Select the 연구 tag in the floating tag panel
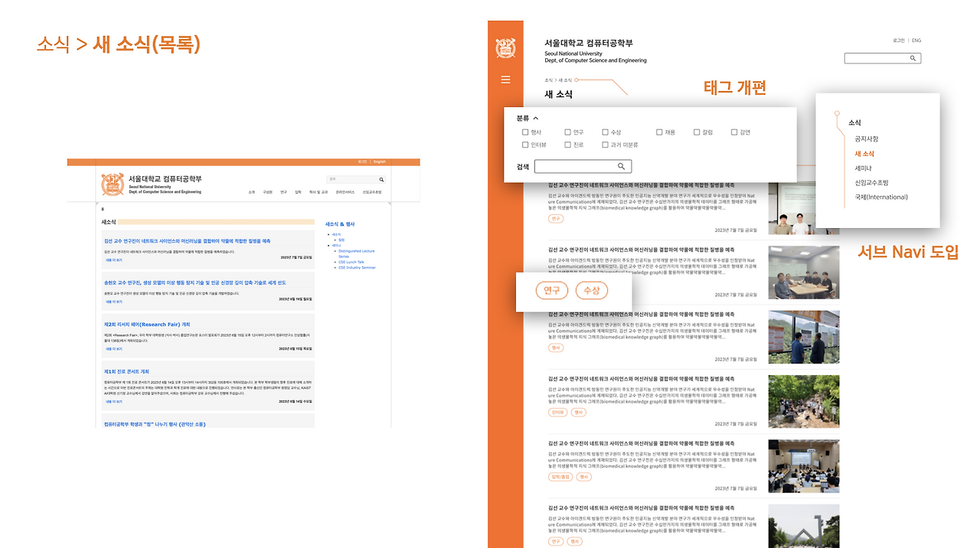The width and height of the screenshot is (980, 548). pos(551,291)
